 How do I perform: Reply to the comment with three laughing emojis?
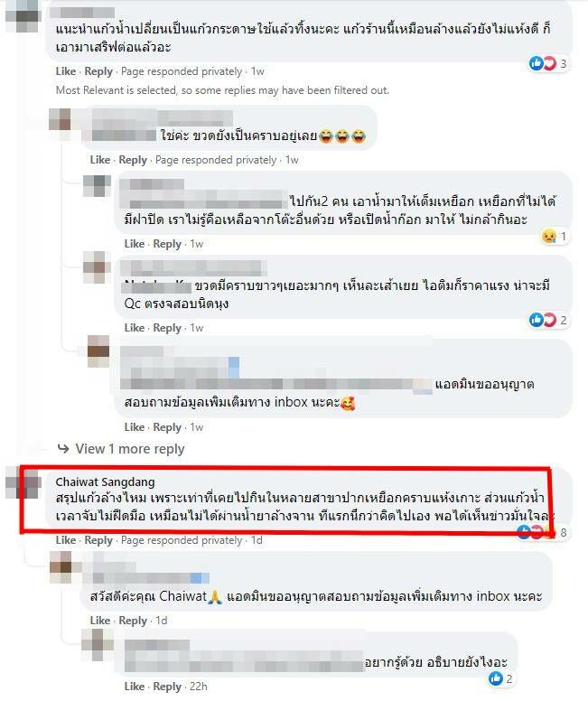[x=133, y=160]
